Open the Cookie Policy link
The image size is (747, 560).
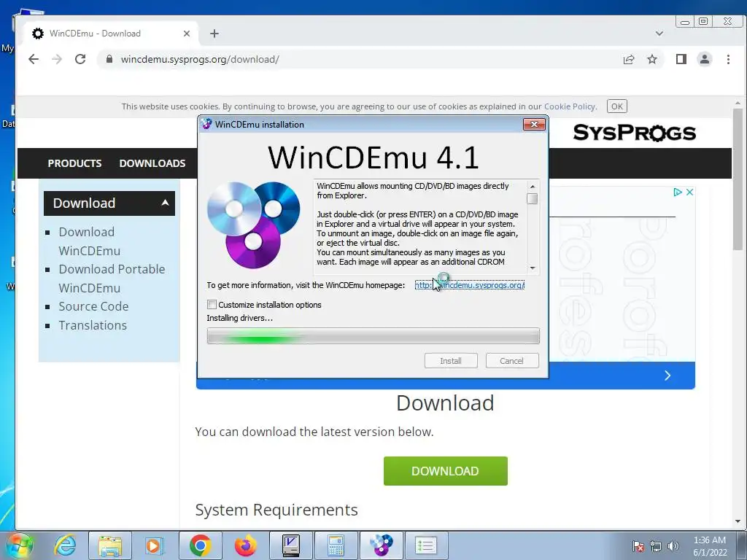(570, 106)
